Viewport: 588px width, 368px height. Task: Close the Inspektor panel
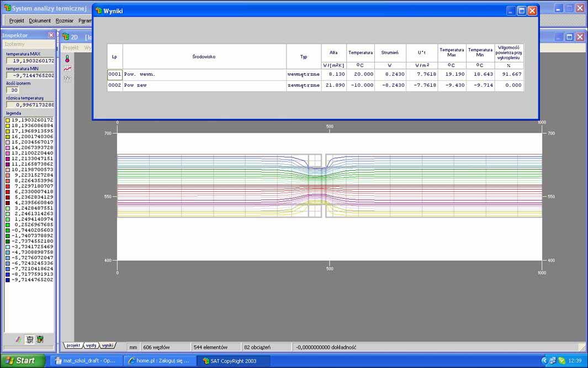pos(51,35)
